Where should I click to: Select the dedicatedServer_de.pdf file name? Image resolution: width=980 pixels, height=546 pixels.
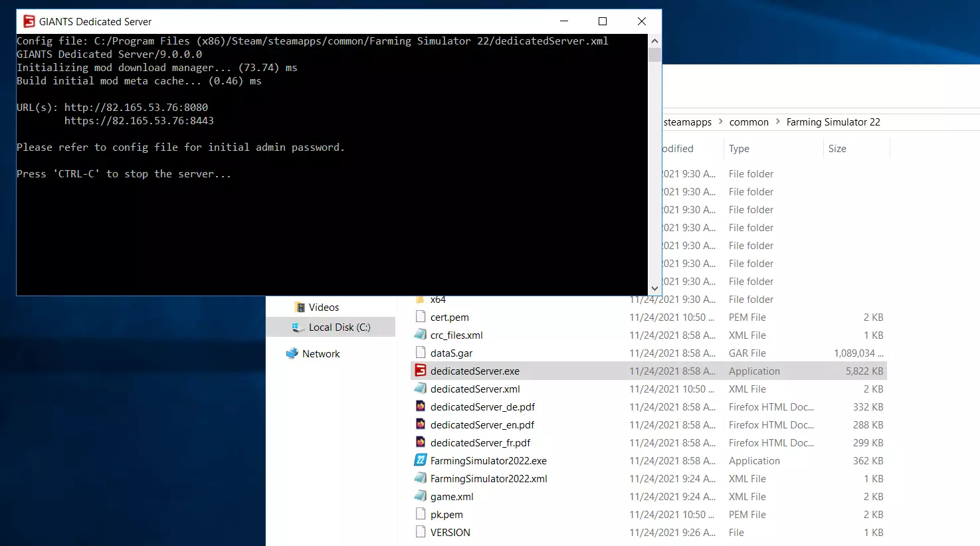(482, 407)
